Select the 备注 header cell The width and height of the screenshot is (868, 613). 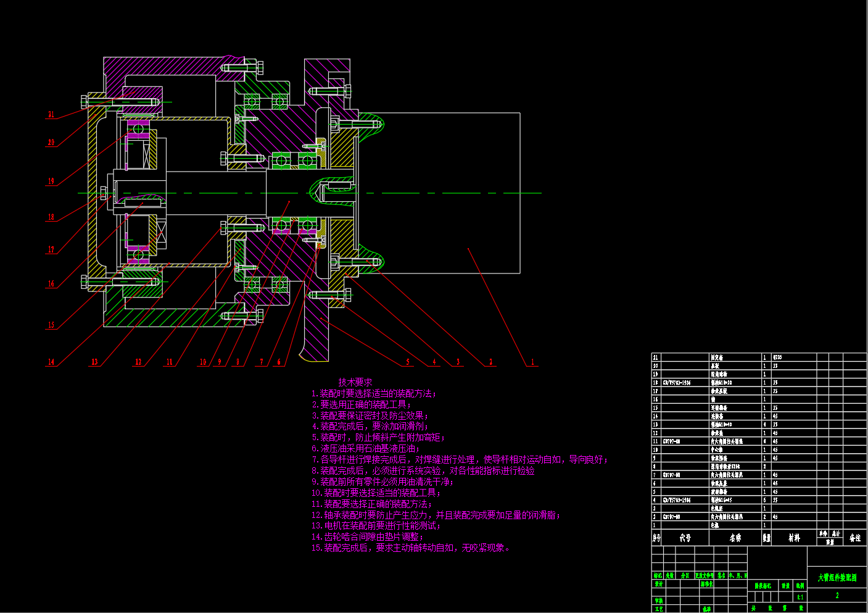click(x=854, y=538)
